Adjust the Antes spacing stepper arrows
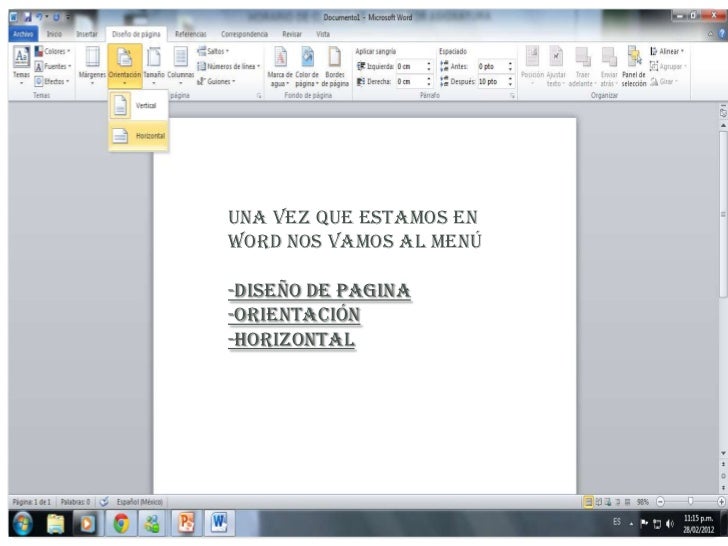 coord(510,66)
